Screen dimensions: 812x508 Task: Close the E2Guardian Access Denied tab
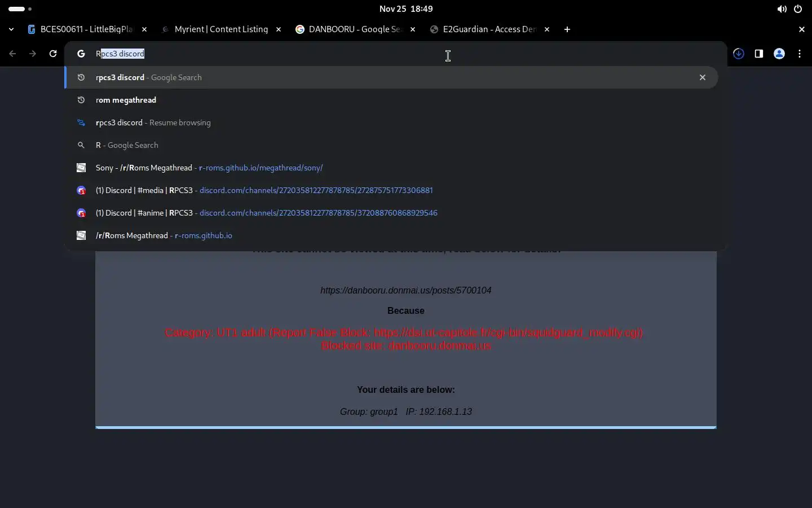tap(547, 29)
